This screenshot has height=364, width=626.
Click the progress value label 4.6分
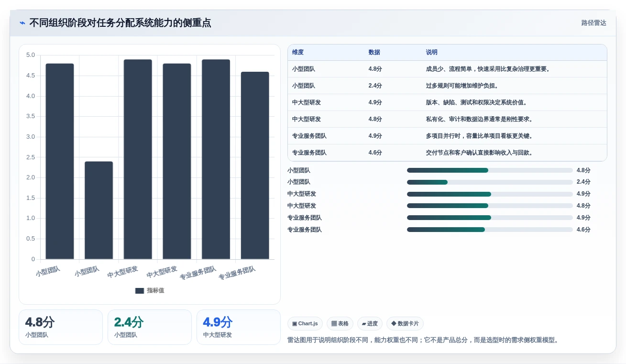pos(583,230)
